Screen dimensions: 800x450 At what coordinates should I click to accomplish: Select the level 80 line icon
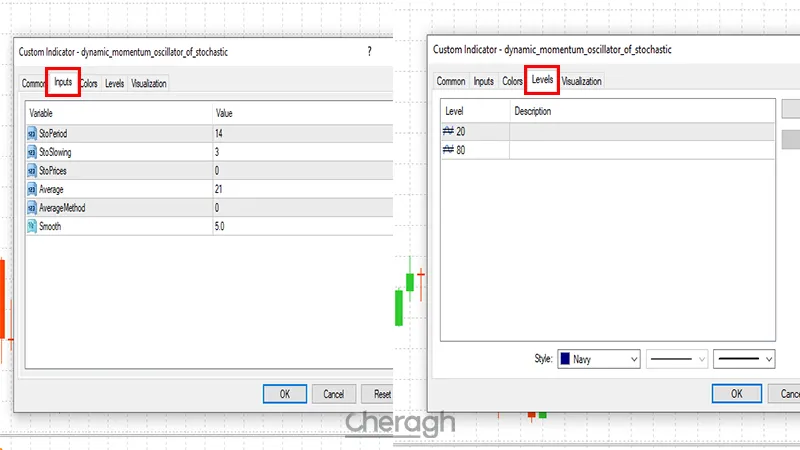tap(448, 150)
